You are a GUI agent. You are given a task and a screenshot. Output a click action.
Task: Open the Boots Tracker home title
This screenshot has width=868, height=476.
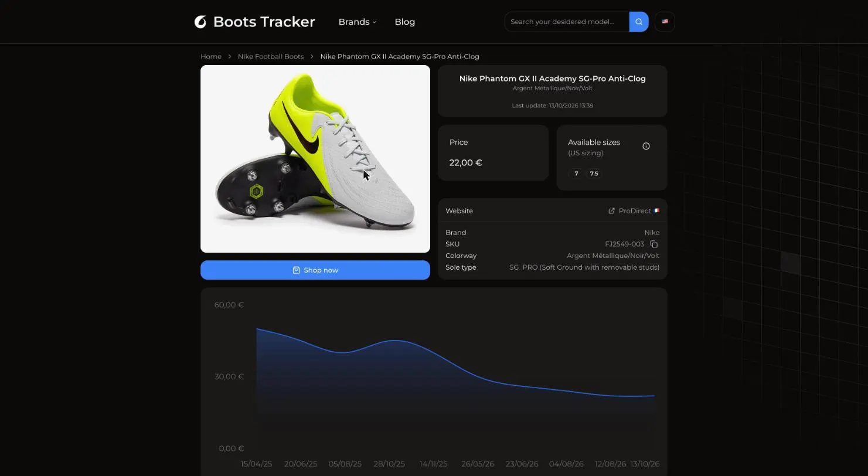(264, 22)
